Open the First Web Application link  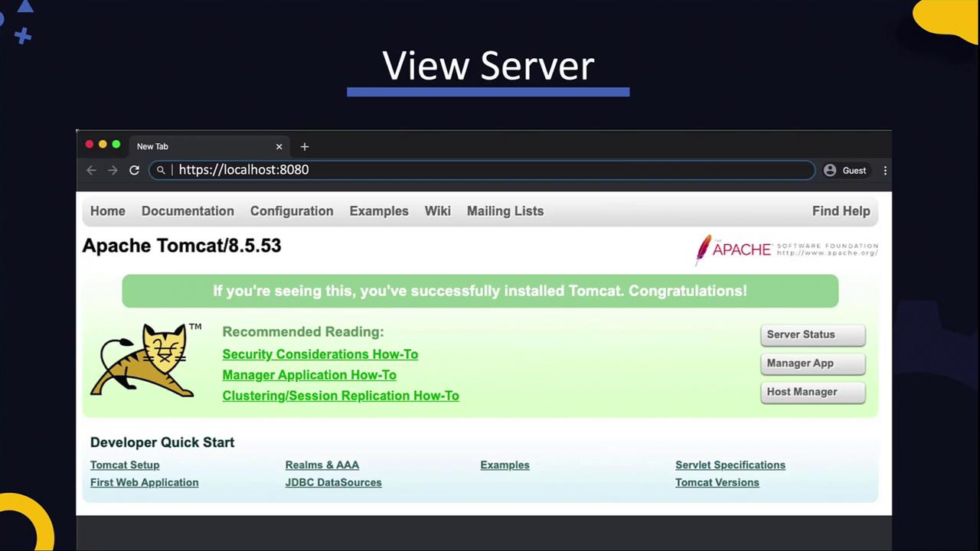tap(144, 483)
